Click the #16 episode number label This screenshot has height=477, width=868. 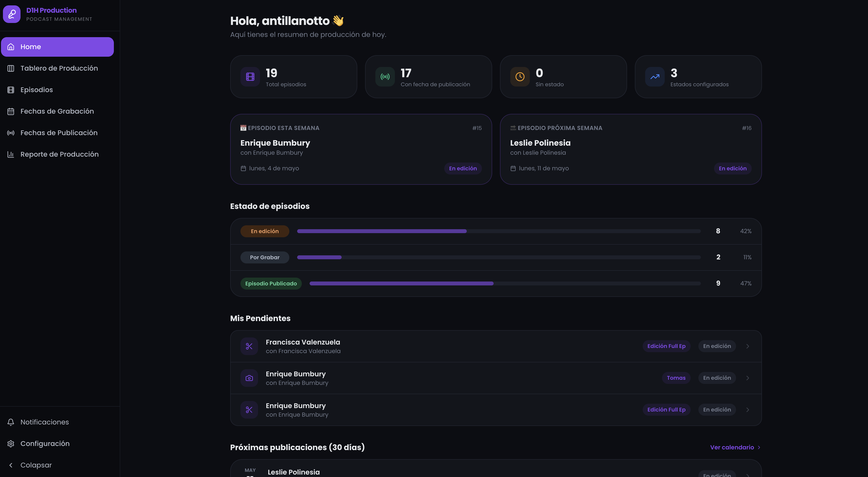747,128
